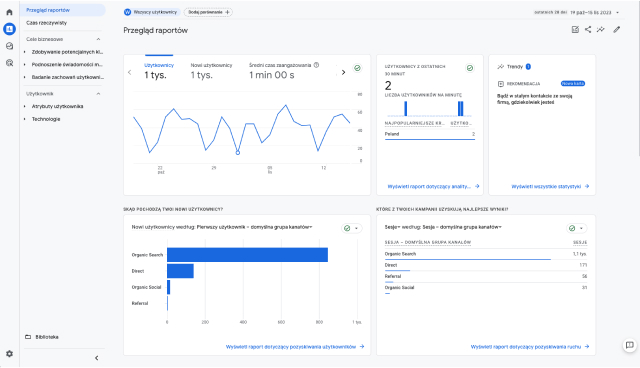Open Admin settings gear icon
Viewport: 640px width, 368px height.
coord(9,354)
